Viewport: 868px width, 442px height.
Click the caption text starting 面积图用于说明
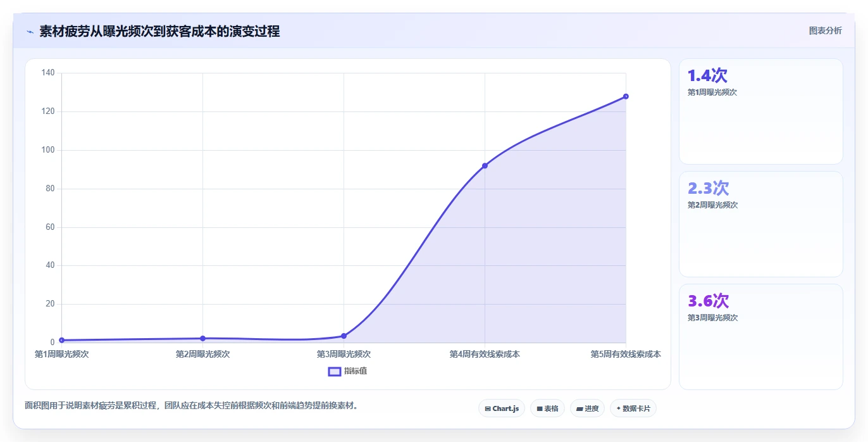(x=193, y=405)
